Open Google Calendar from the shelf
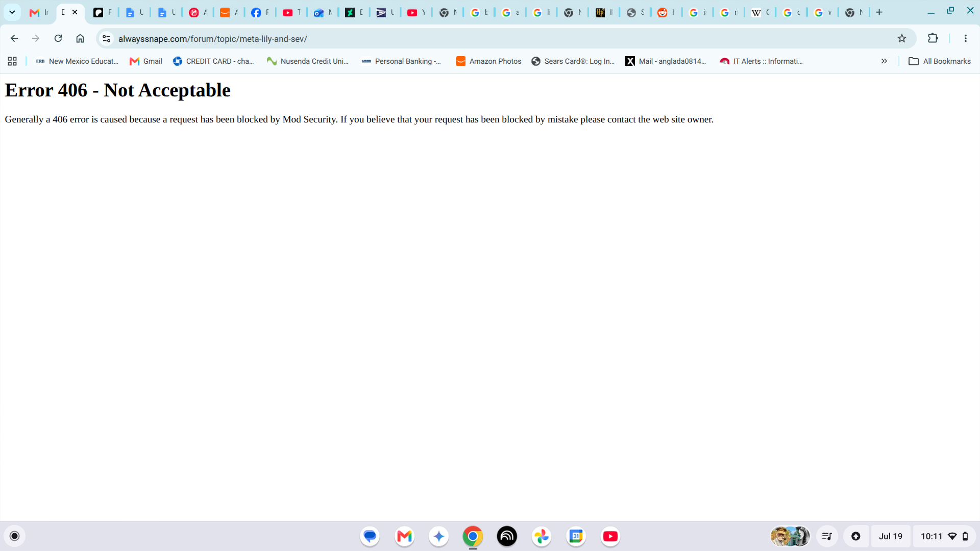Viewport: 980px width, 551px height. [x=576, y=536]
